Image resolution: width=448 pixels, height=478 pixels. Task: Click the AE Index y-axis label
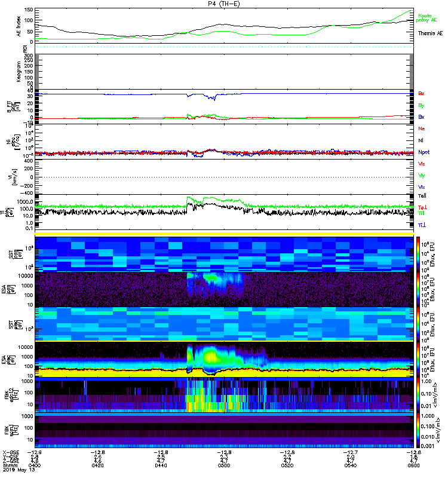point(19,26)
